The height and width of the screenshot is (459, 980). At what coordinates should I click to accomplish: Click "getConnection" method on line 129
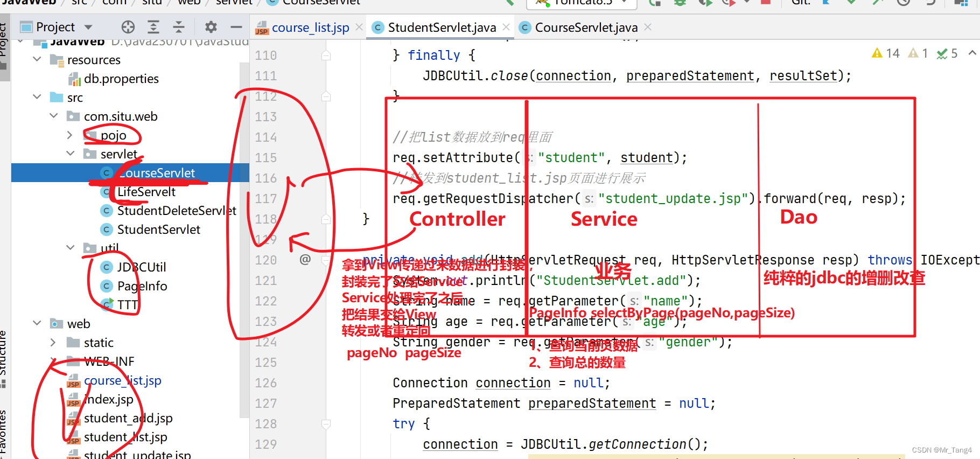(638, 444)
